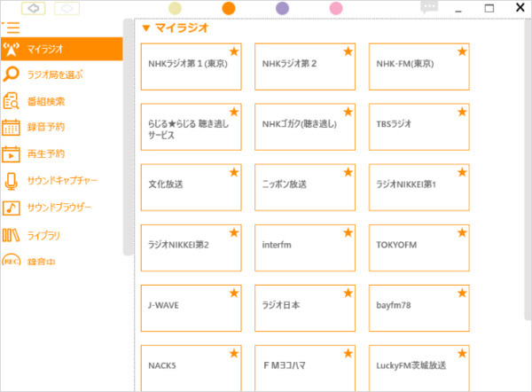Toggle favorite star on ラジオNIKKEI第1
The width and height of the screenshot is (532, 392).
[462, 172]
